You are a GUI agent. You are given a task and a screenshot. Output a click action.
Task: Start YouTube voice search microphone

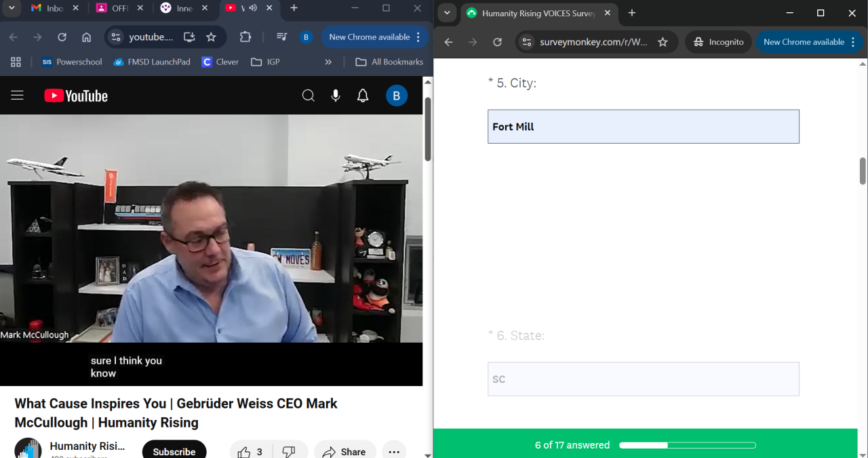click(336, 96)
